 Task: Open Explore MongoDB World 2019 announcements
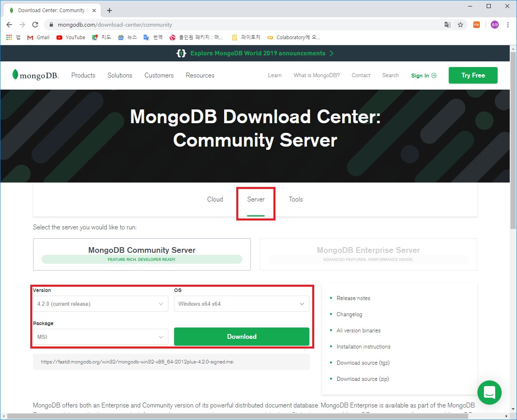(x=258, y=53)
